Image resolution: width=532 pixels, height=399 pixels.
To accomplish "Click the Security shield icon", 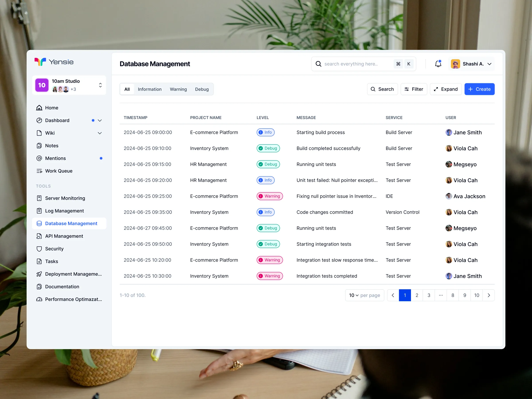I will click(x=39, y=249).
